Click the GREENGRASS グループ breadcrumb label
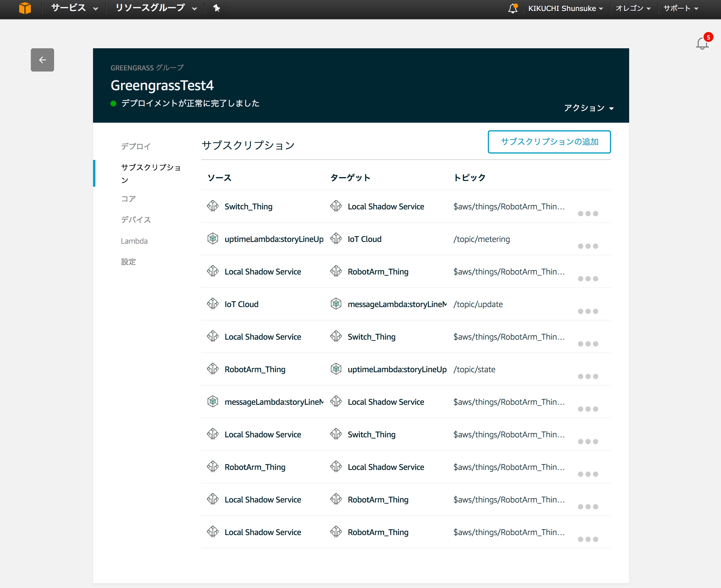721x588 pixels. 147,68
